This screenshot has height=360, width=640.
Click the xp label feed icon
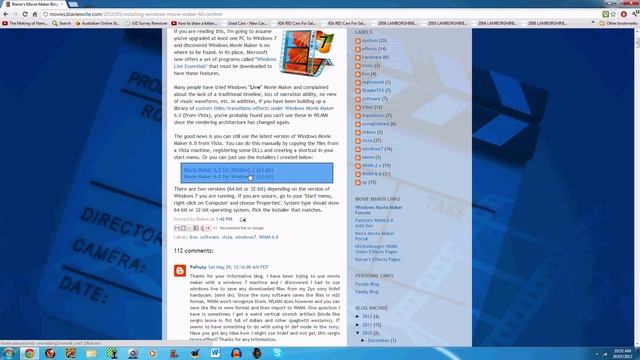(358, 182)
